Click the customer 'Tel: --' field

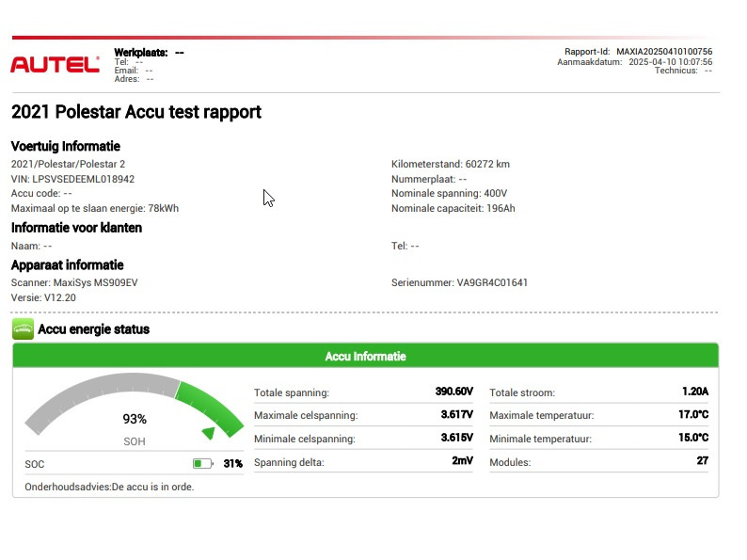pos(405,246)
